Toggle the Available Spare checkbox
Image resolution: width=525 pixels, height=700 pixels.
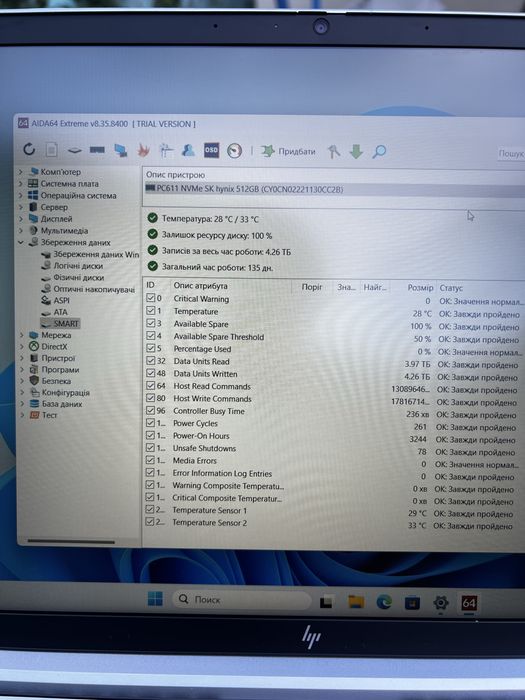[150, 323]
